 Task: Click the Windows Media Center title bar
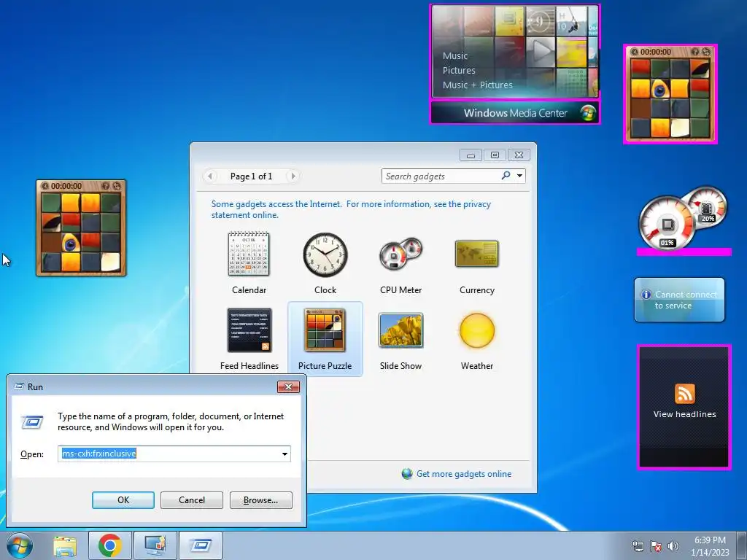pyautogui.click(x=515, y=113)
